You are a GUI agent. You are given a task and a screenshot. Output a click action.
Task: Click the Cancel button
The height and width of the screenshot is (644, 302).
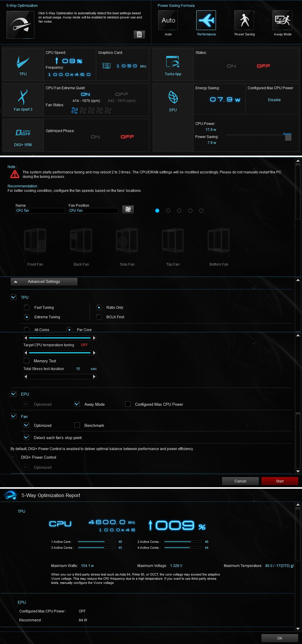pos(240,481)
